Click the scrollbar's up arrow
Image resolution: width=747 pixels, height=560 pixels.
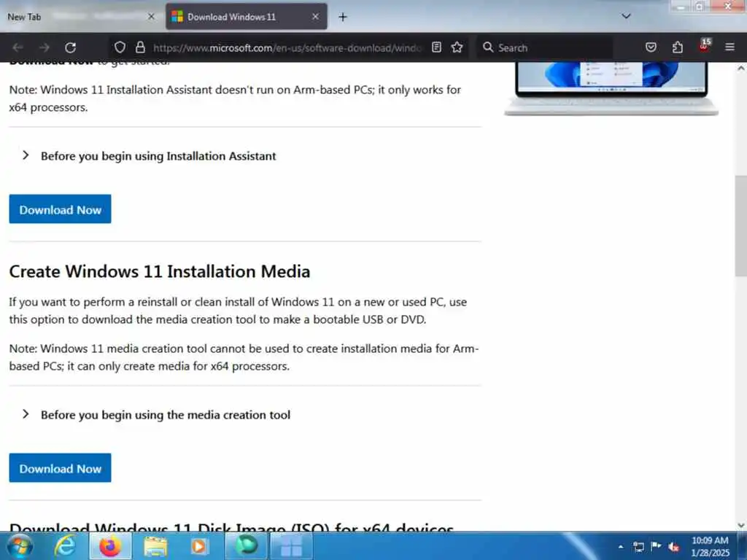[741, 69]
